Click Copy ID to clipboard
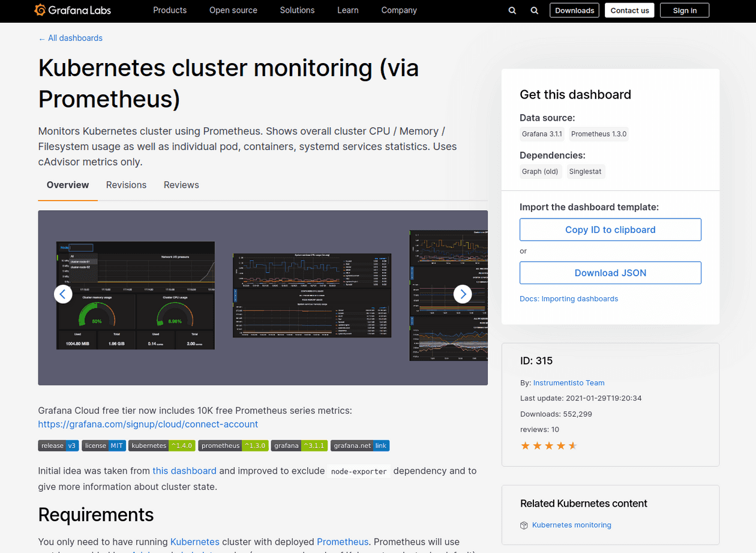Image resolution: width=756 pixels, height=553 pixels. 610,229
